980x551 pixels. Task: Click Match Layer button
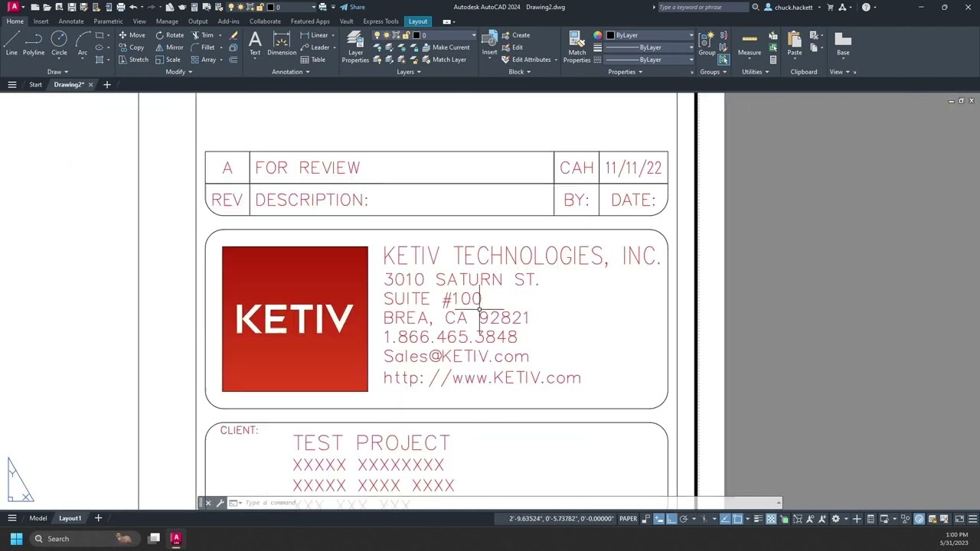pyautogui.click(x=443, y=60)
